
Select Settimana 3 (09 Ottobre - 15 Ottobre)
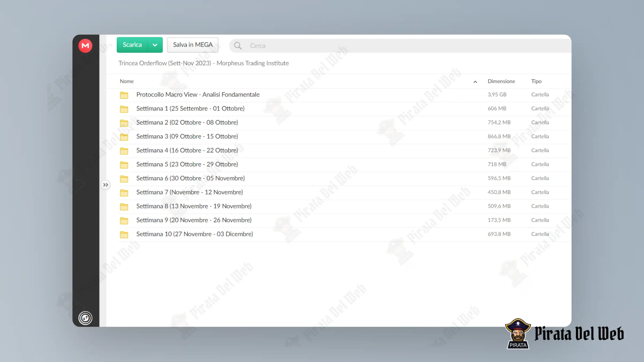click(187, 136)
